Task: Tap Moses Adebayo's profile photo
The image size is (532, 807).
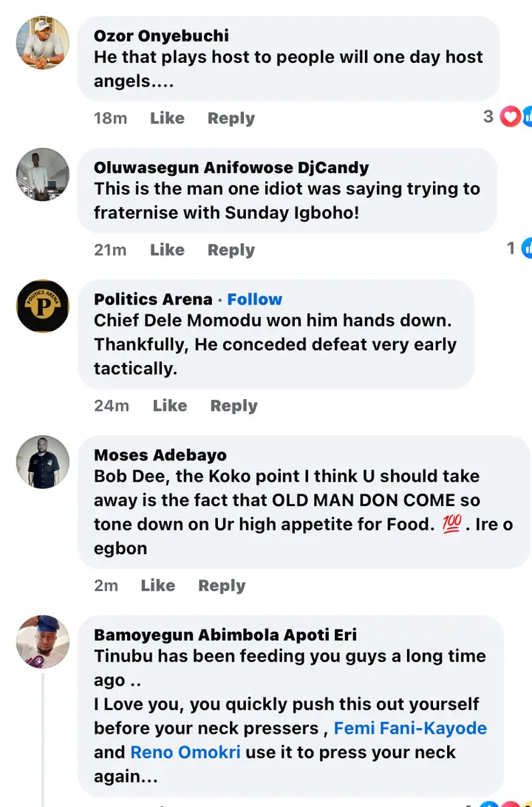Action: (43, 462)
